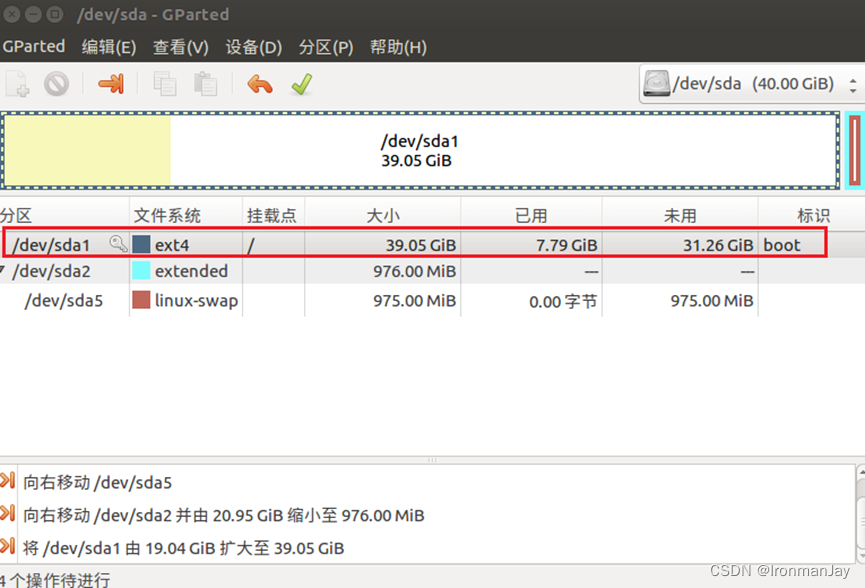Image resolution: width=865 pixels, height=588 pixels.
Task: Click the status bar text 4 个操作待进行
Action: [55, 580]
